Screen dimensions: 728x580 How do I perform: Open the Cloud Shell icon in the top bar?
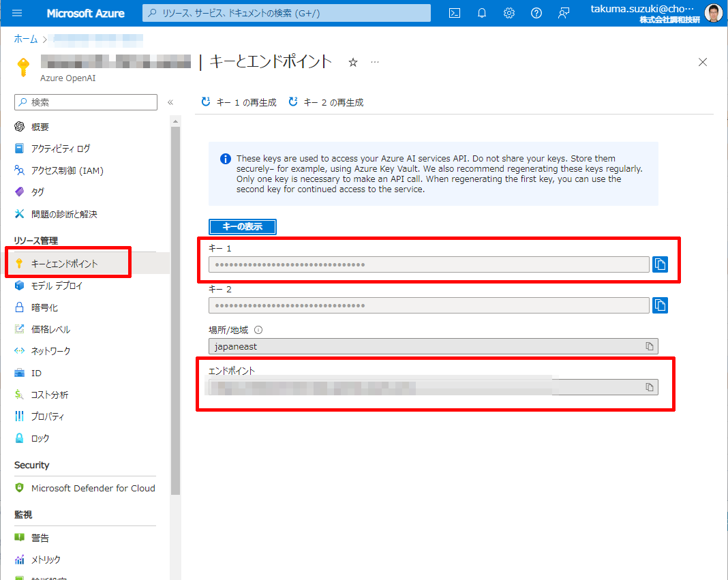coord(455,13)
